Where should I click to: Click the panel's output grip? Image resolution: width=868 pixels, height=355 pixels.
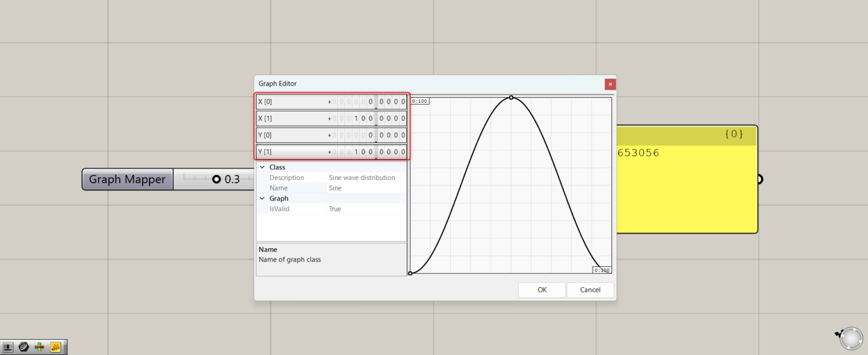(759, 179)
